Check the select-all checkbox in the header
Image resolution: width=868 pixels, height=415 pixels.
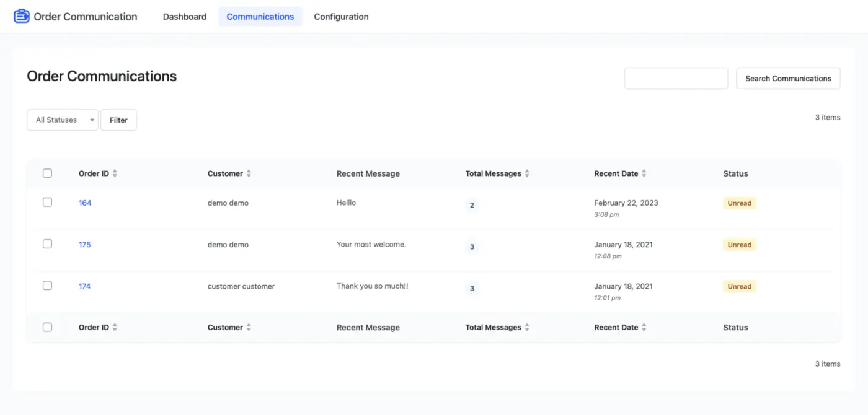point(47,173)
